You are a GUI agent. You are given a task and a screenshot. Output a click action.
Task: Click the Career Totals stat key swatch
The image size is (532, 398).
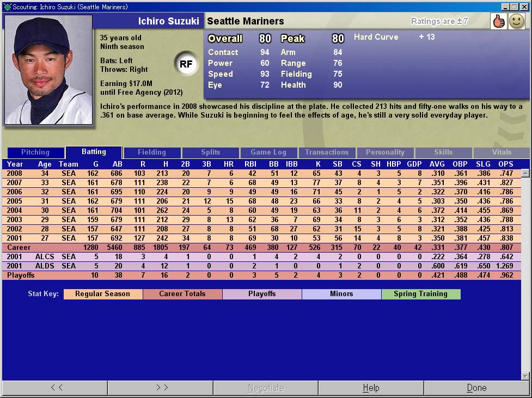[182, 294]
